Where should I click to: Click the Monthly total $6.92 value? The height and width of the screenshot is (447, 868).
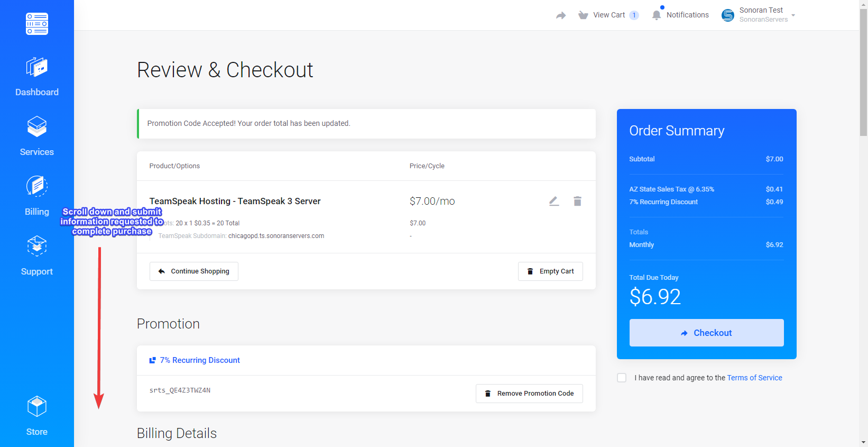pos(774,245)
